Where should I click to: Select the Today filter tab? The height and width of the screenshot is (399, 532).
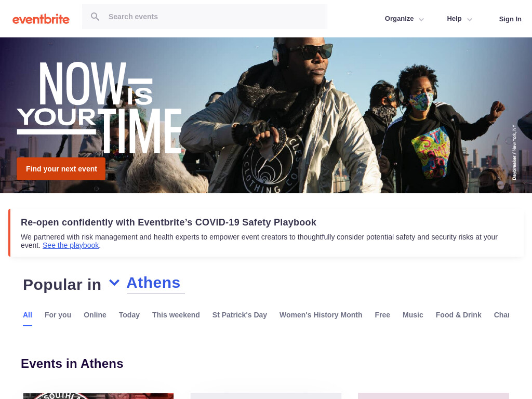pos(129,315)
